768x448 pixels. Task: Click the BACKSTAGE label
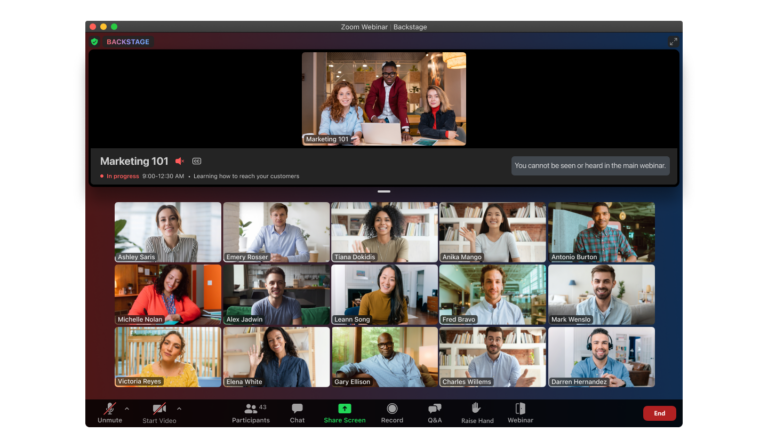pyautogui.click(x=128, y=42)
